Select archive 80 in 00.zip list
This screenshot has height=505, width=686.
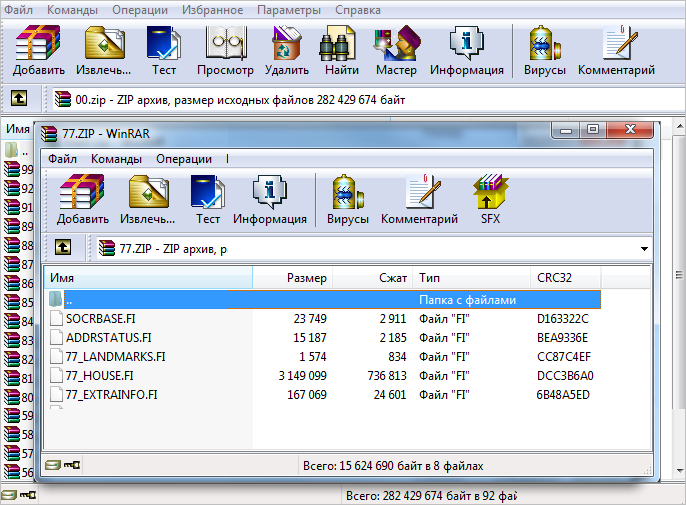(x=18, y=397)
